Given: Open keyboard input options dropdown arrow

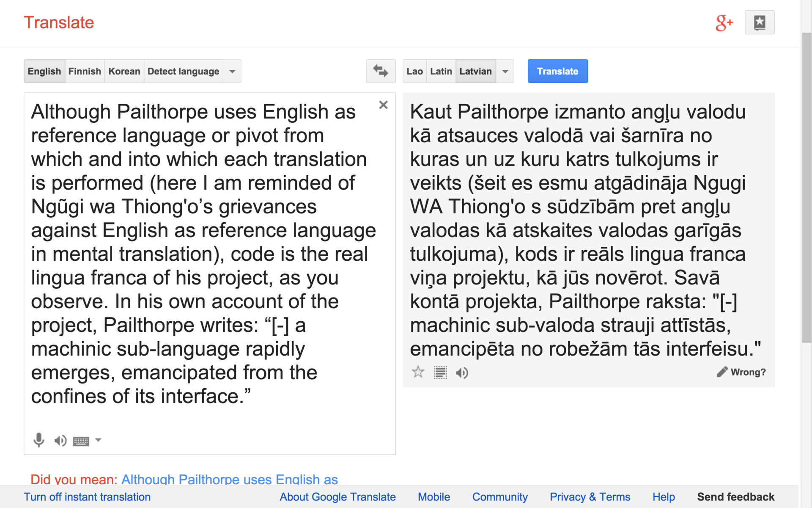Looking at the screenshot, I should pos(98,440).
